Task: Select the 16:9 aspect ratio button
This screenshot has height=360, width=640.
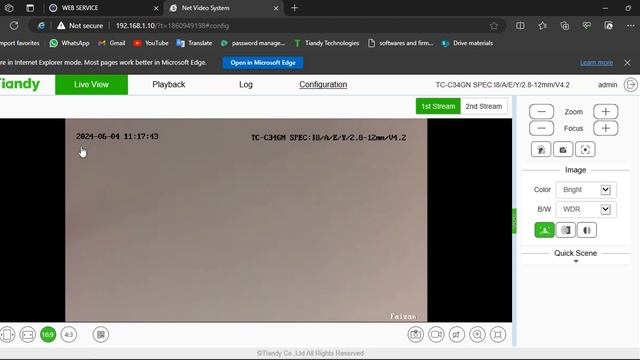Action: [x=48, y=335]
